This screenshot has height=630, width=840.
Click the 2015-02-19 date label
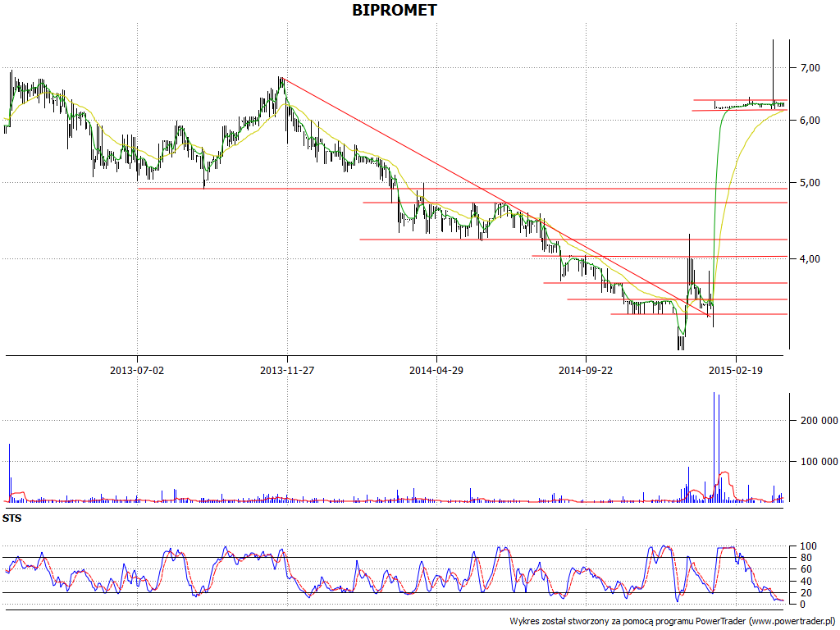point(736,370)
